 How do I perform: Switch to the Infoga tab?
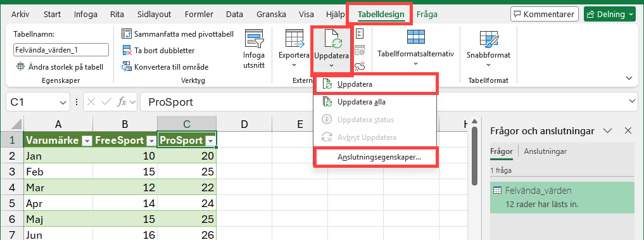pyautogui.click(x=85, y=15)
